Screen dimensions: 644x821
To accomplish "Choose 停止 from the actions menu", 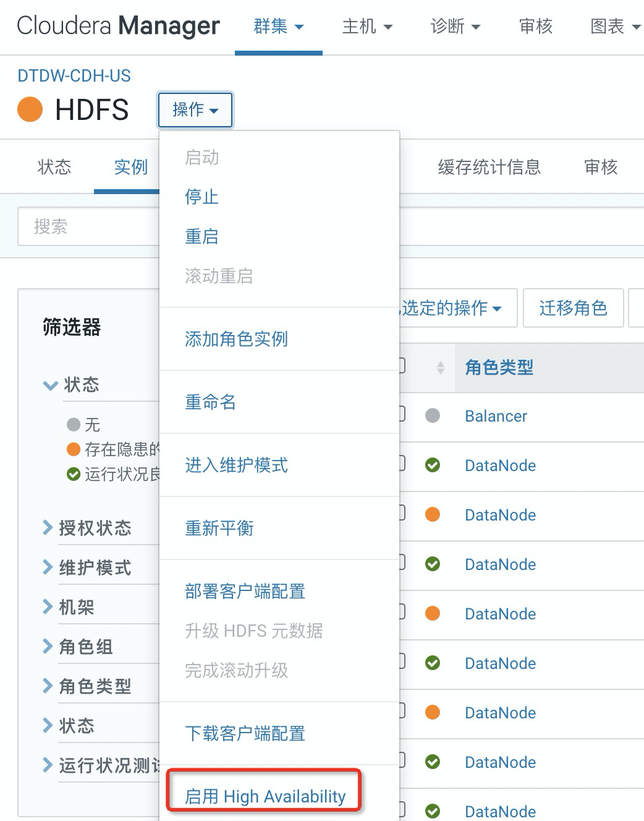I will pyautogui.click(x=201, y=197).
